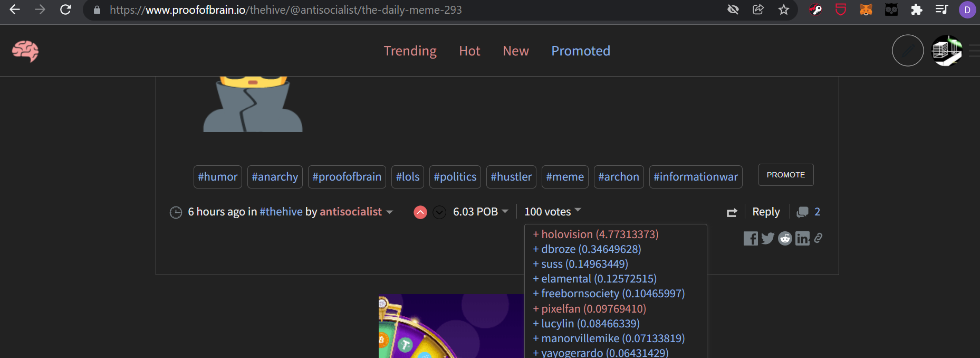Screen dimensions: 980x358
Task: Click the Reply link
Action: (766, 212)
